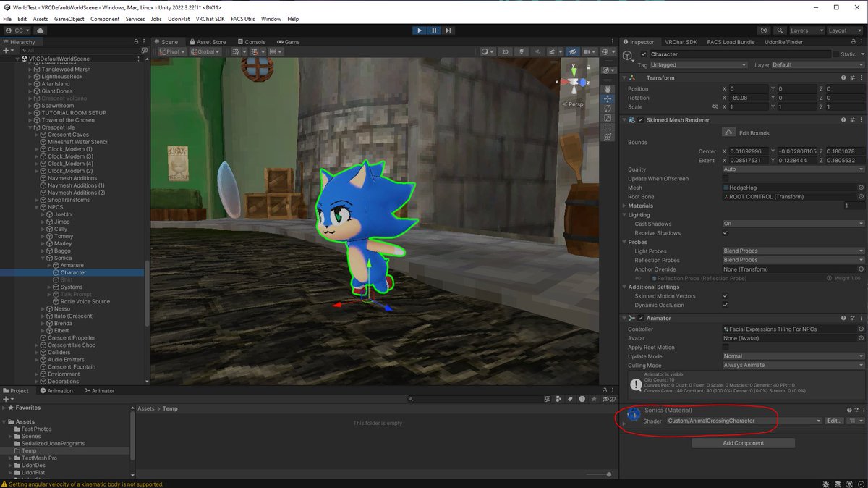Open object picker for Animator Controller
Image resolution: width=868 pixels, height=488 pixels.
pyautogui.click(x=861, y=329)
